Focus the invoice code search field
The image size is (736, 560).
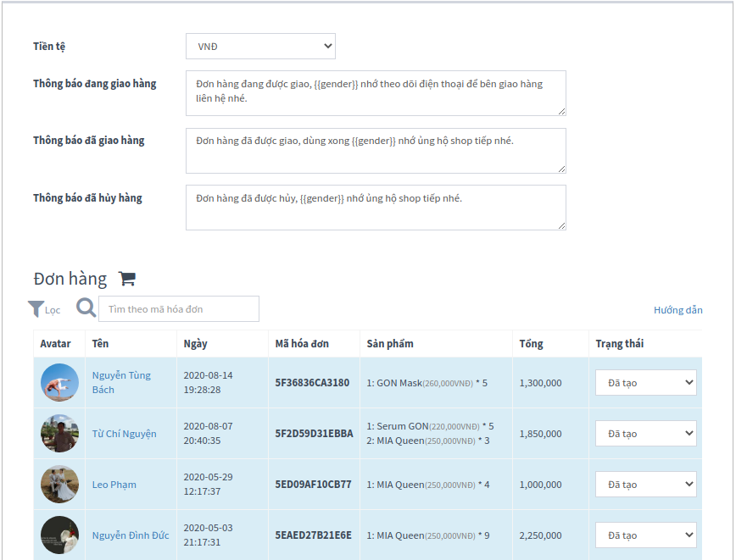[x=179, y=308]
